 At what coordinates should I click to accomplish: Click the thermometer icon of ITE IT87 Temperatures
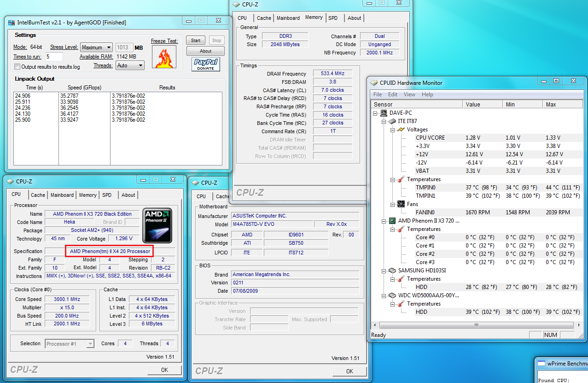pyautogui.click(x=401, y=179)
